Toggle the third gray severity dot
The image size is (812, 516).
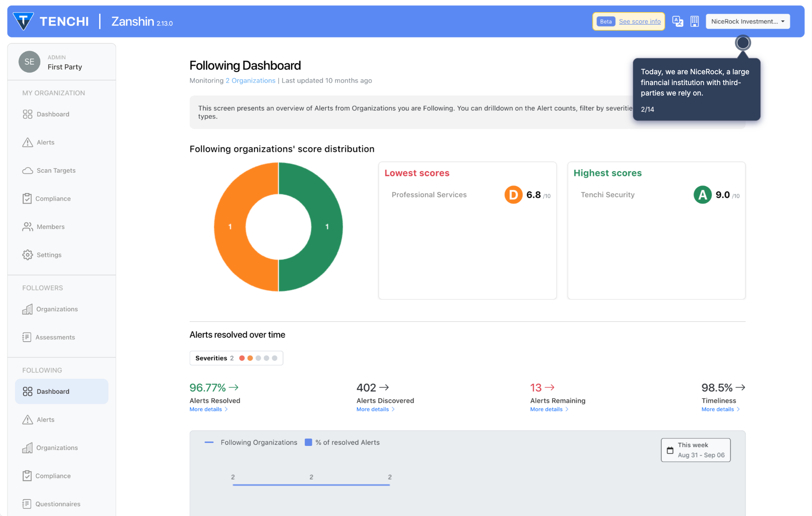[258, 358]
